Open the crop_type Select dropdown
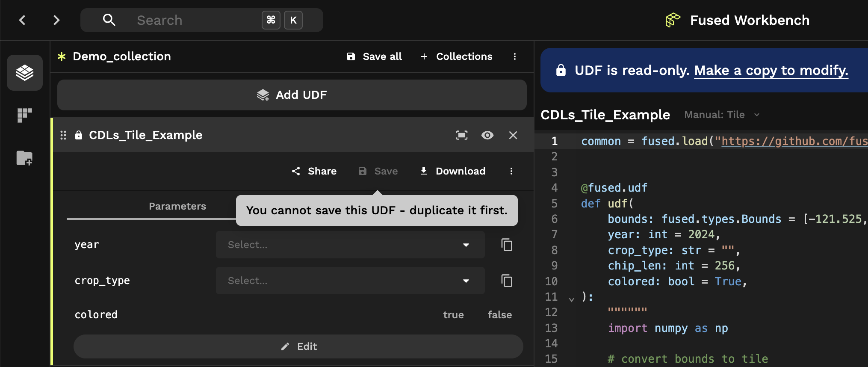 (350, 281)
